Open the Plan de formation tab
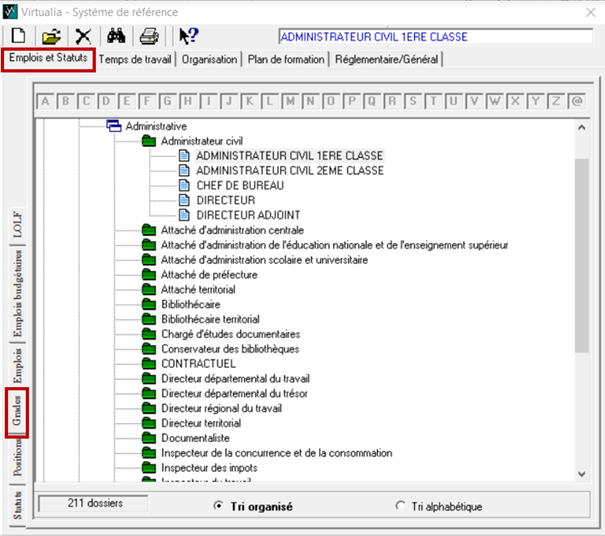The image size is (605, 536). point(287,60)
